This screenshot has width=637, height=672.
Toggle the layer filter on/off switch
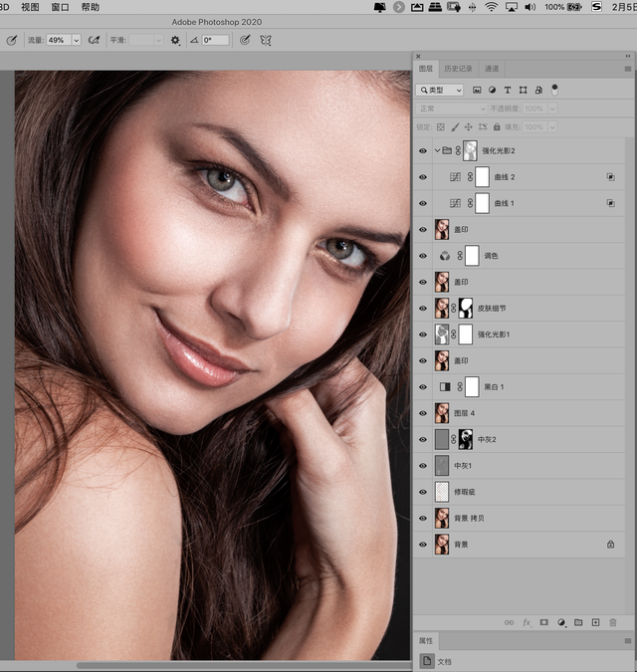click(554, 89)
